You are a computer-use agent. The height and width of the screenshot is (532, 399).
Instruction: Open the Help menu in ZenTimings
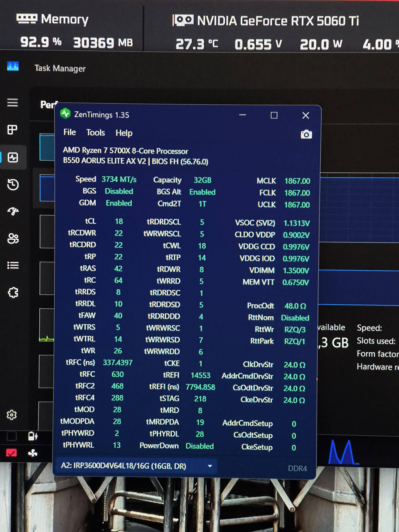[124, 133]
